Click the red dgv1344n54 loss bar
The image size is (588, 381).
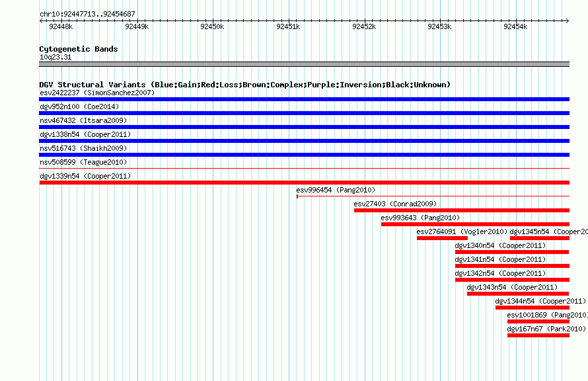point(533,308)
